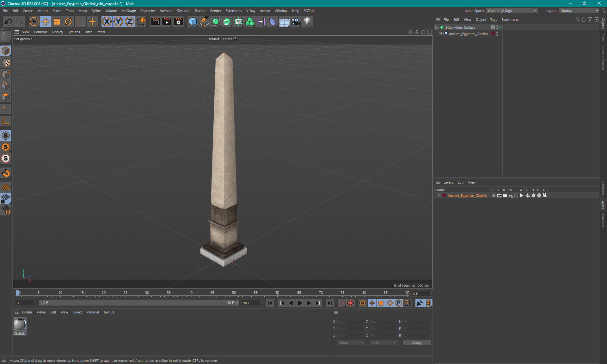Open the MoGraph menu
Screen dimensions: 607x364
[x=128, y=11]
